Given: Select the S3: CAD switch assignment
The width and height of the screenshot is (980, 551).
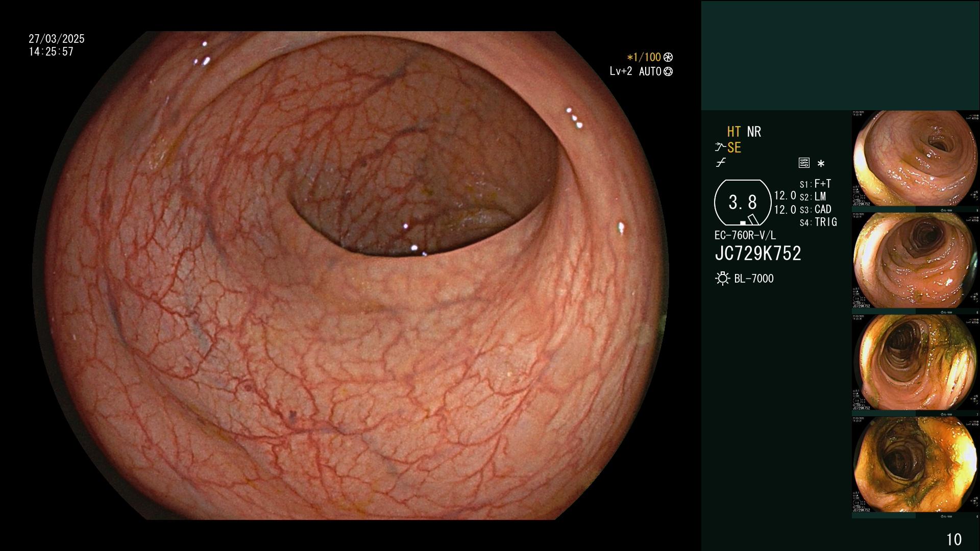Looking at the screenshot, I should [815, 210].
